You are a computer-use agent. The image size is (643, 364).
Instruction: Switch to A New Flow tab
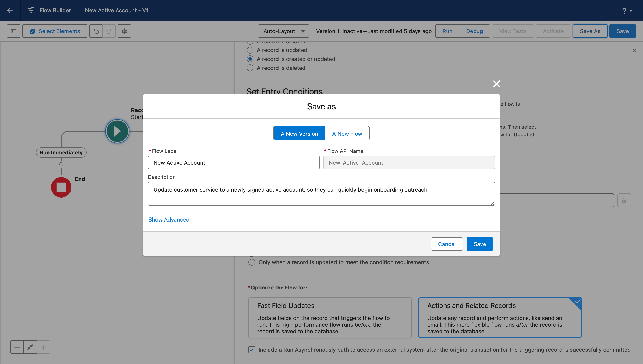347,134
